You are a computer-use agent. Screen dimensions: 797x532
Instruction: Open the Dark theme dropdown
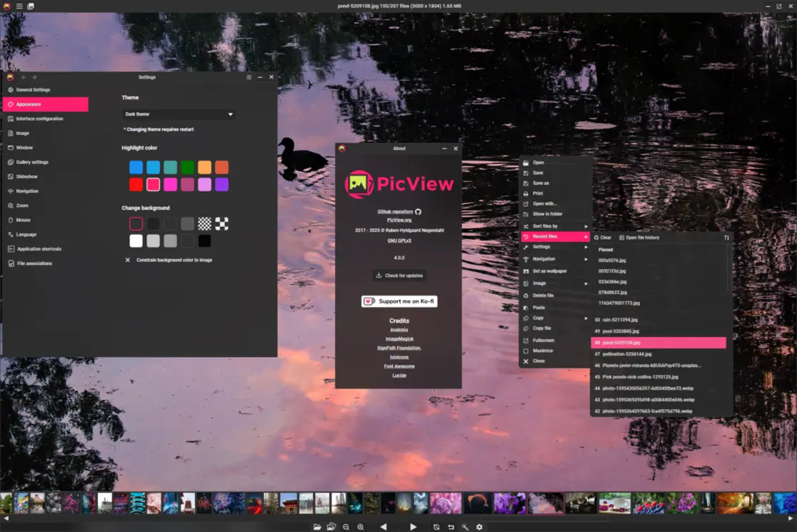point(177,114)
